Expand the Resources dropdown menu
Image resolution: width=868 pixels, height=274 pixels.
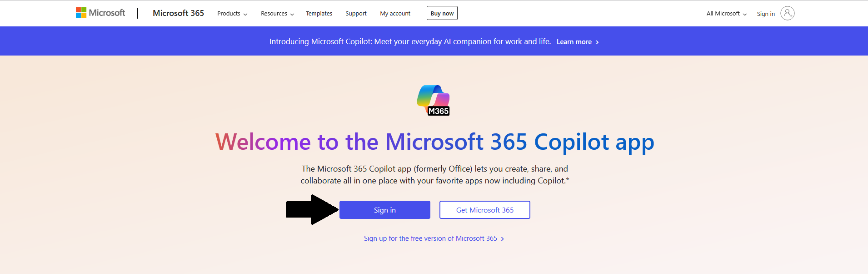(x=277, y=14)
